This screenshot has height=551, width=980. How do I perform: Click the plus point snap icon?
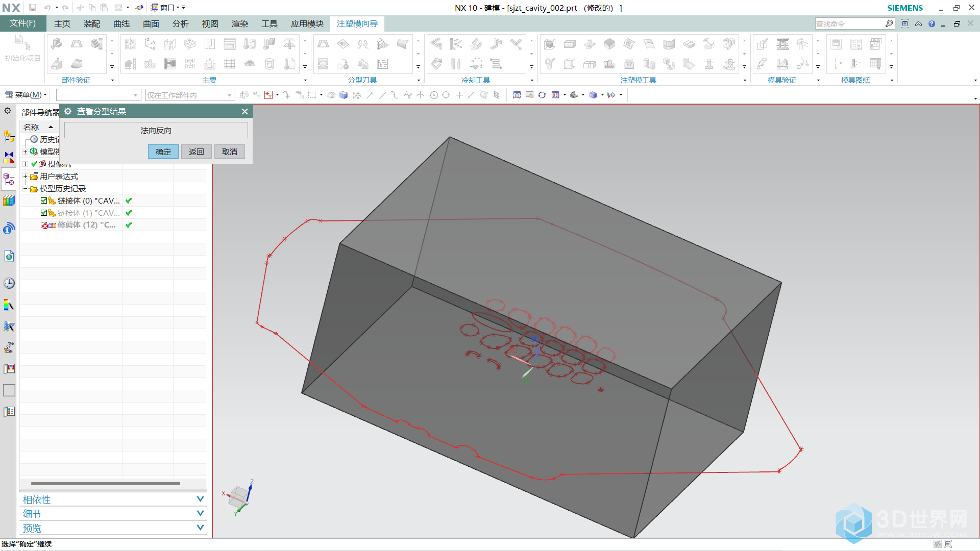tap(459, 95)
